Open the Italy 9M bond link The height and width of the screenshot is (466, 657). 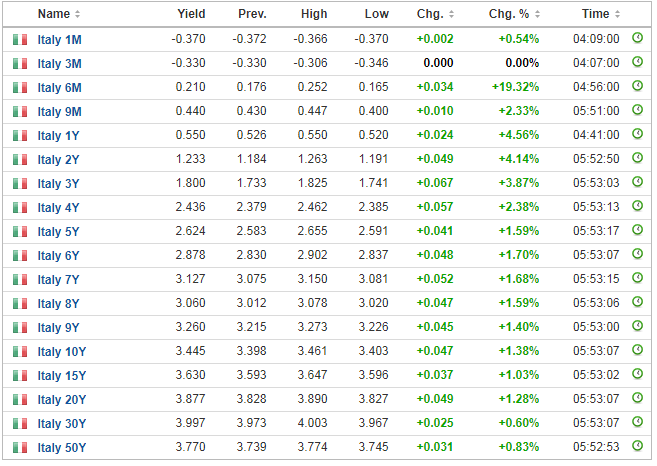tap(59, 111)
